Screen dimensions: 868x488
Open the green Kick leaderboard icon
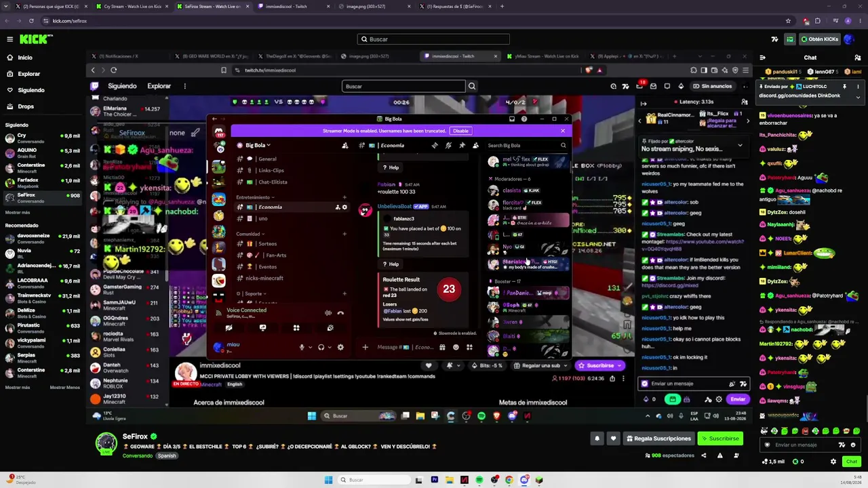(x=790, y=39)
